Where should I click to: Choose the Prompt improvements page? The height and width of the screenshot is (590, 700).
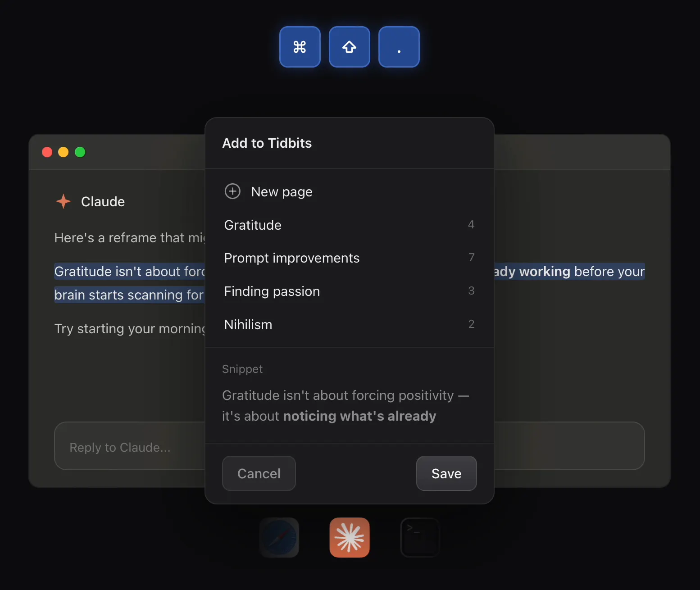350,258
